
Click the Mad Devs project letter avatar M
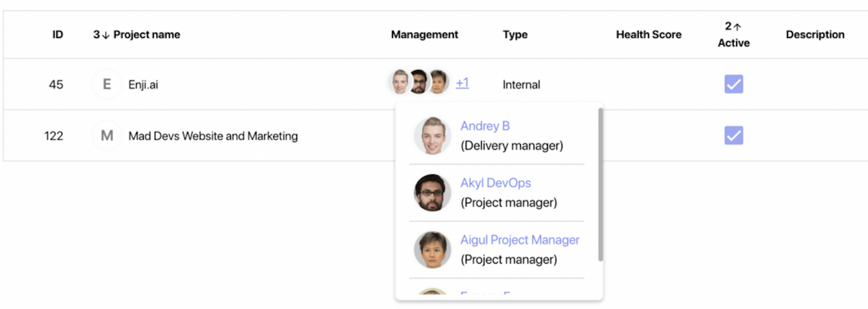pyautogui.click(x=107, y=136)
